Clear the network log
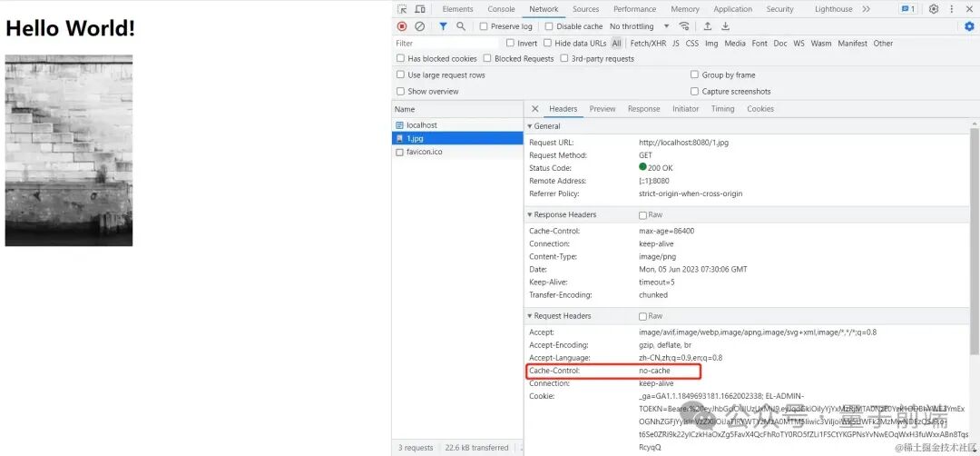This screenshot has height=456, width=980. (x=420, y=26)
